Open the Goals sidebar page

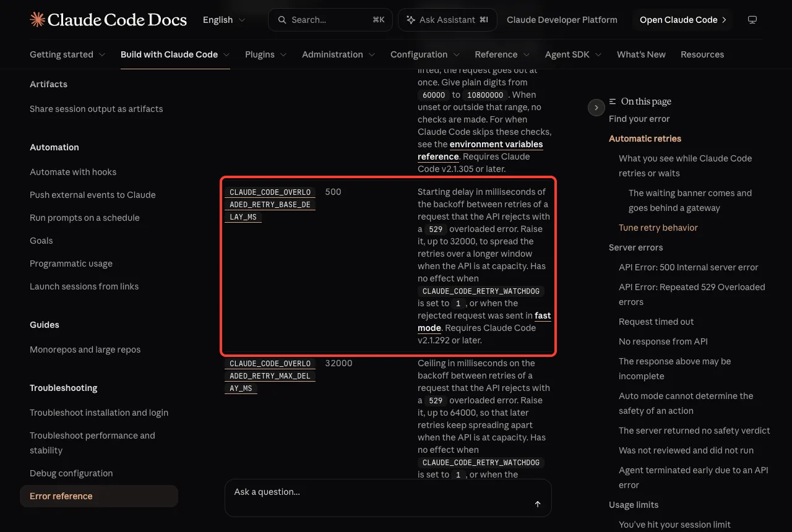pyautogui.click(x=41, y=241)
